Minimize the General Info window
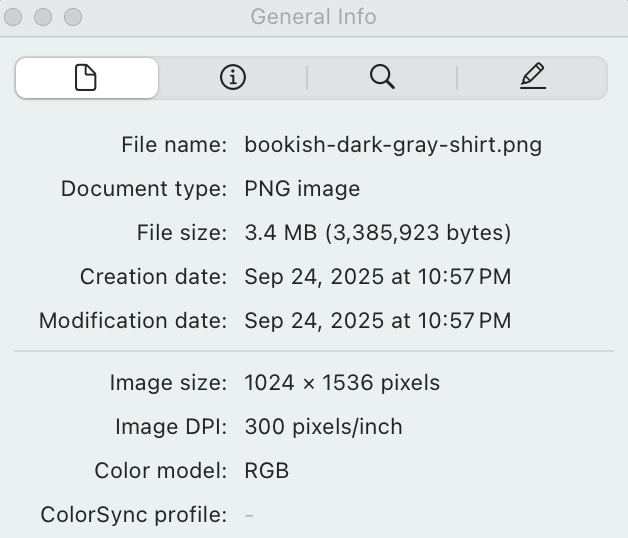Screen dimensions: 628x538 pyautogui.click(x=45, y=17)
